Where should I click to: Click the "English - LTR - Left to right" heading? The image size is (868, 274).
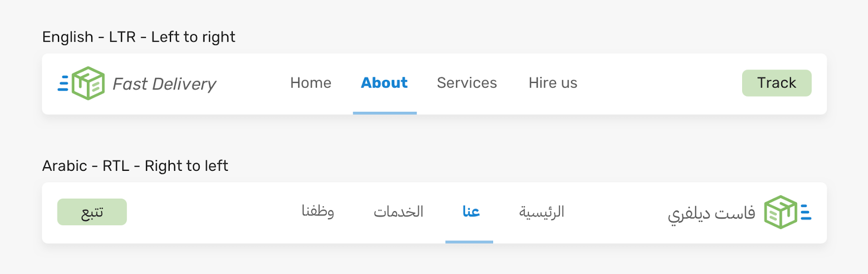(139, 37)
